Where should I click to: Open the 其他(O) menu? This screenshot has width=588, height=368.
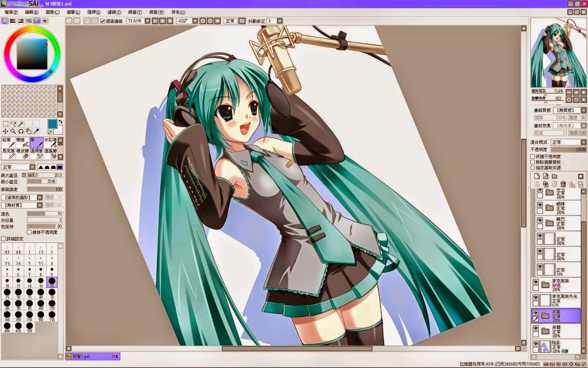[x=178, y=12]
